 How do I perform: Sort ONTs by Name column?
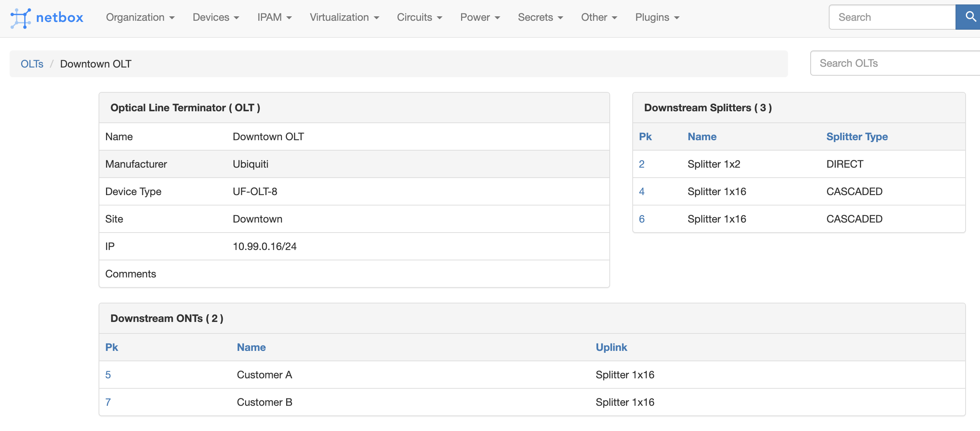[251, 347]
